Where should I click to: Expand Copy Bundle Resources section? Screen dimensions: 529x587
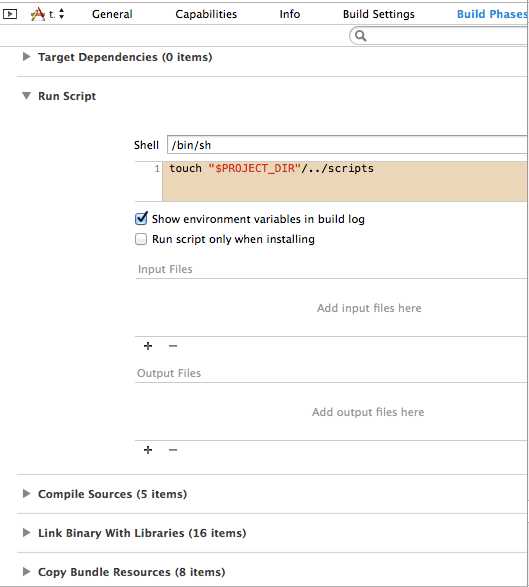pyautogui.click(x=26, y=571)
